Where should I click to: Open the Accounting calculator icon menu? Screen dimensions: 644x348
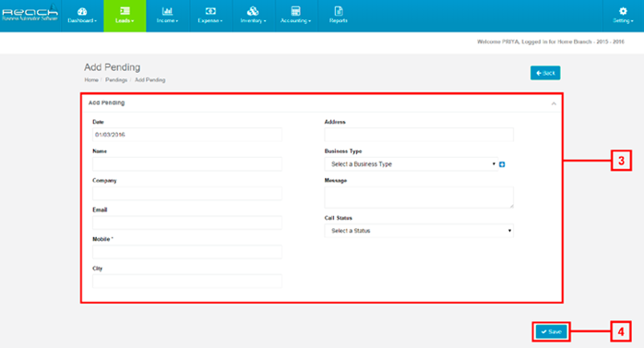[296, 11]
